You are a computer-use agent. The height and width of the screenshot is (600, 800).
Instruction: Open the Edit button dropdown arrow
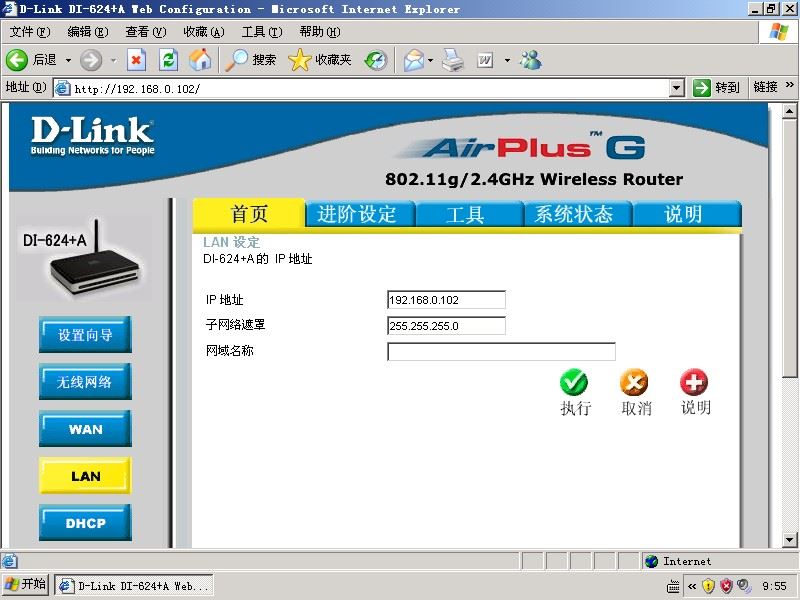pyautogui.click(x=507, y=60)
